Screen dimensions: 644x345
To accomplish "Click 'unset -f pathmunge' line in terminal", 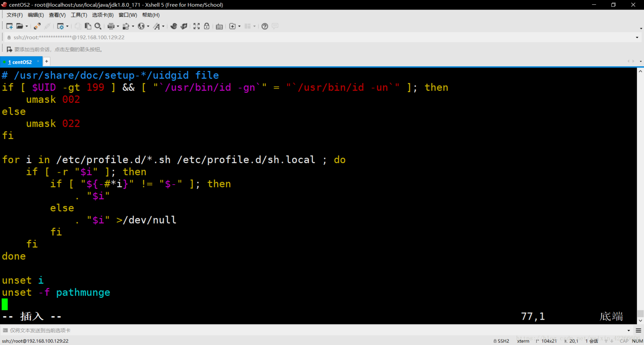I will pos(56,293).
